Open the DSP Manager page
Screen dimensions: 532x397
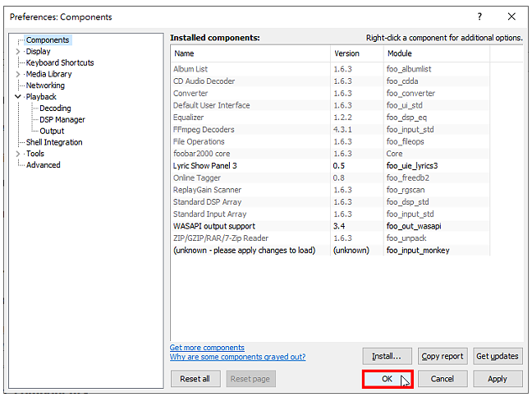[x=62, y=119]
